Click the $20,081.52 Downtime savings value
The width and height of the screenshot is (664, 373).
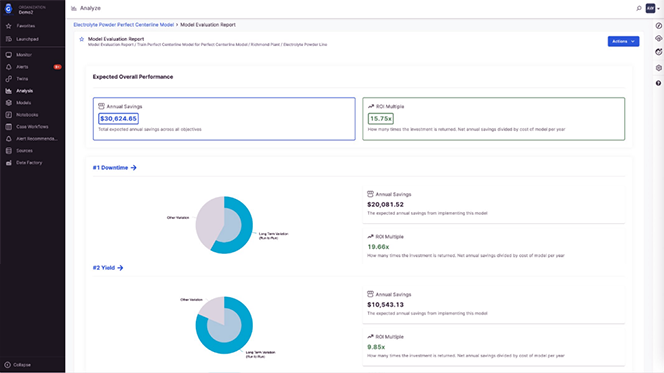pyautogui.click(x=385, y=204)
